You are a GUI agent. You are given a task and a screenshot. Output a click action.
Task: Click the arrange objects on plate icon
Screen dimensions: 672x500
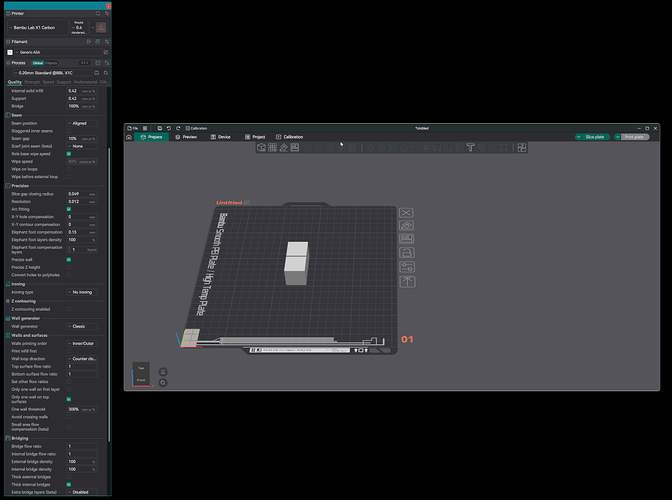pos(406,239)
